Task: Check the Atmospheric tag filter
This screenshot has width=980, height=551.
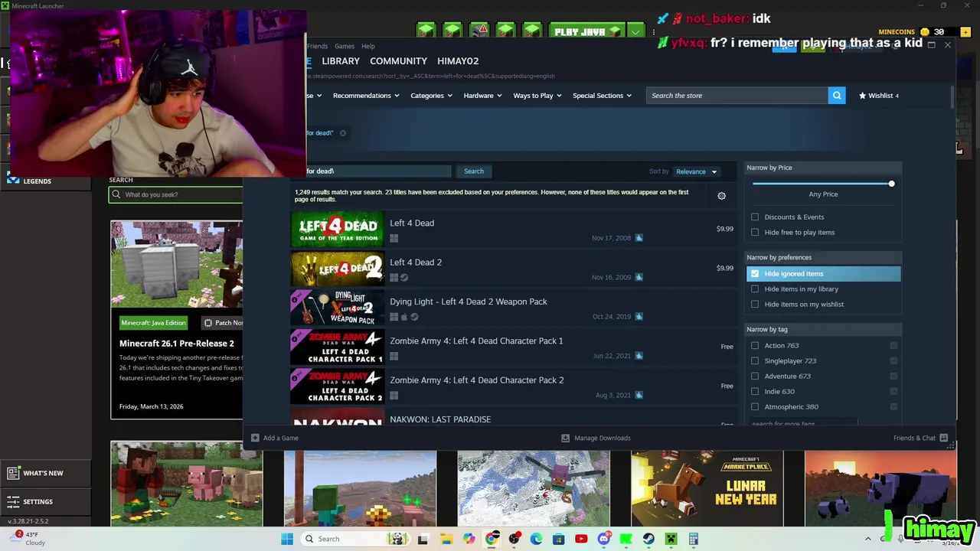Action: point(755,407)
